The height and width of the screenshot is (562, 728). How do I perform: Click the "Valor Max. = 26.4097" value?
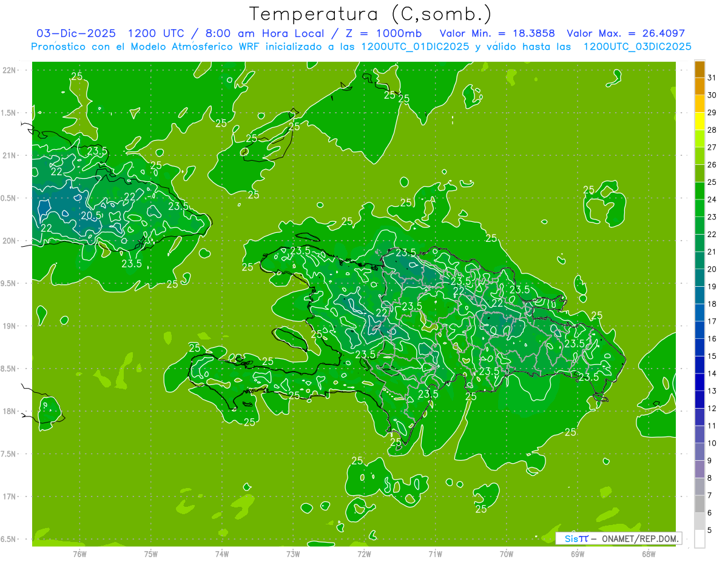point(625,33)
